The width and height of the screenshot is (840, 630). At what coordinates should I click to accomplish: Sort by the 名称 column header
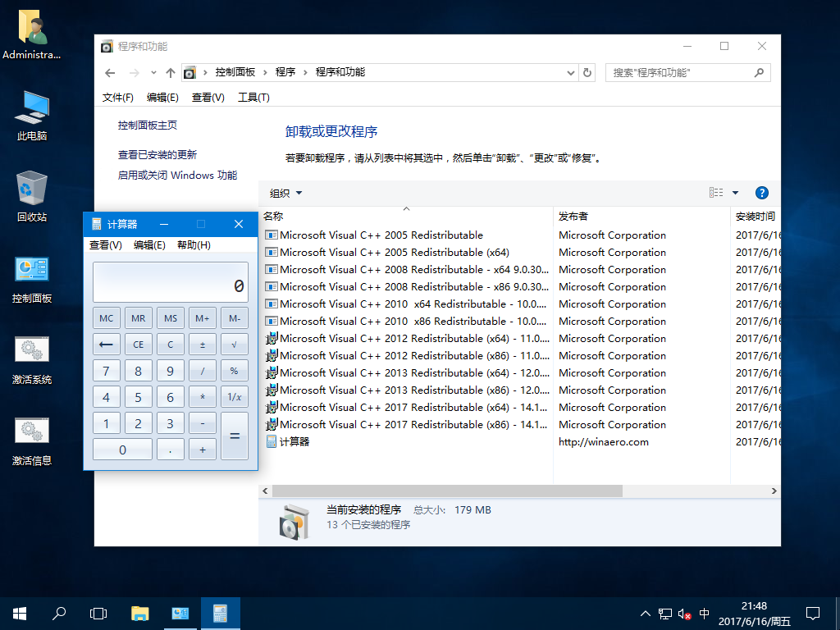point(406,217)
